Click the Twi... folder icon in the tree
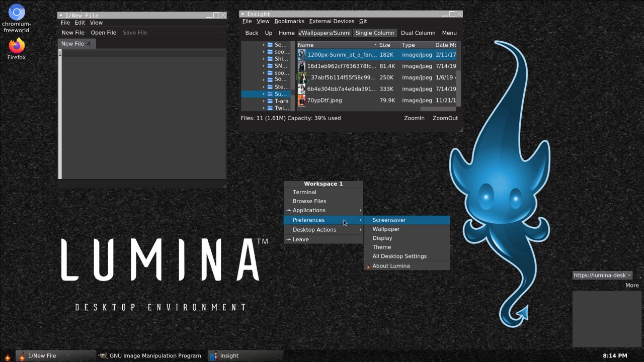The height and width of the screenshot is (362, 644). point(270,108)
